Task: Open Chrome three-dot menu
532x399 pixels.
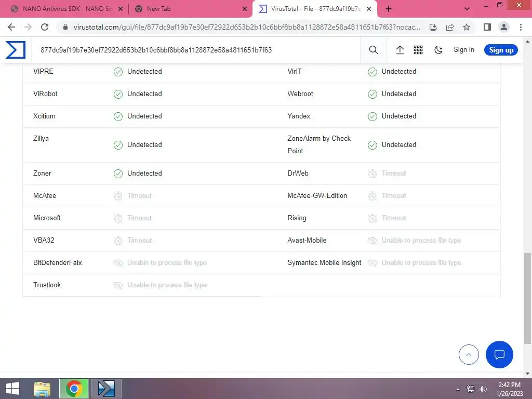Action: click(521, 27)
